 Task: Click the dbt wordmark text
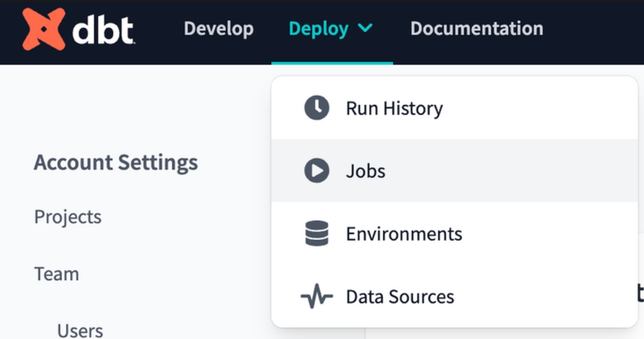102,29
